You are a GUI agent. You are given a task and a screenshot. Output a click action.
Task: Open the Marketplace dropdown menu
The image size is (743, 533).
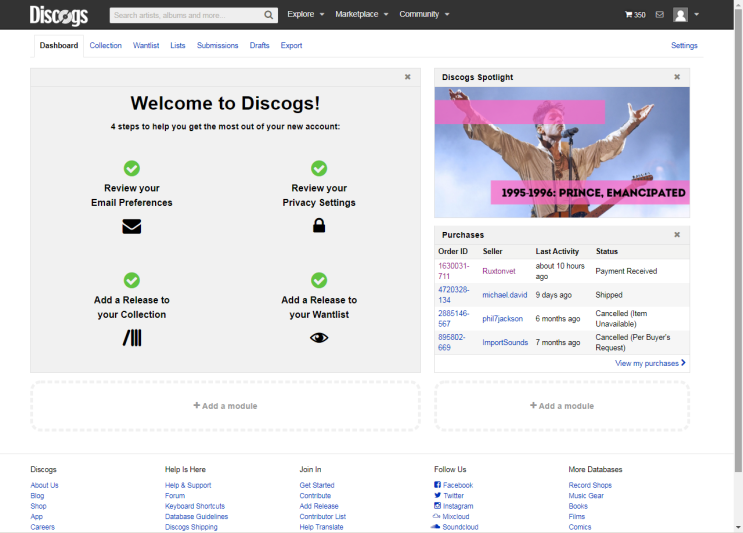coord(362,15)
